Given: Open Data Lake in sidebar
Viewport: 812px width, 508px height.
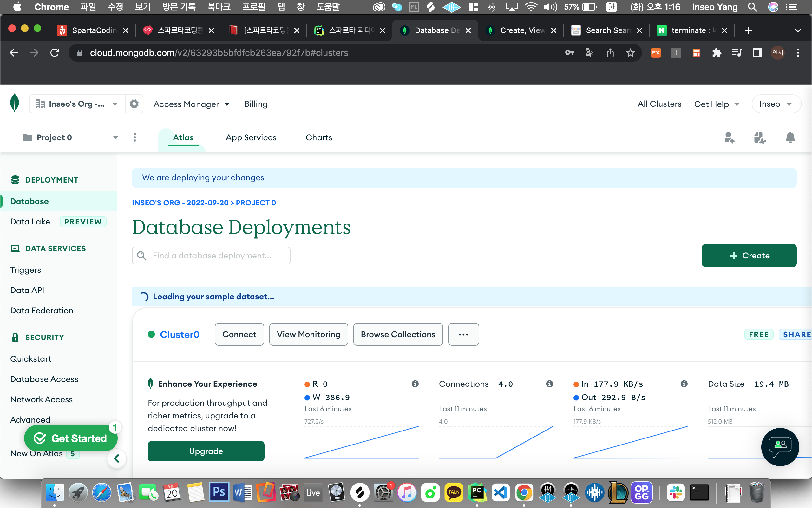Looking at the screenshot, I should point(30,221).
